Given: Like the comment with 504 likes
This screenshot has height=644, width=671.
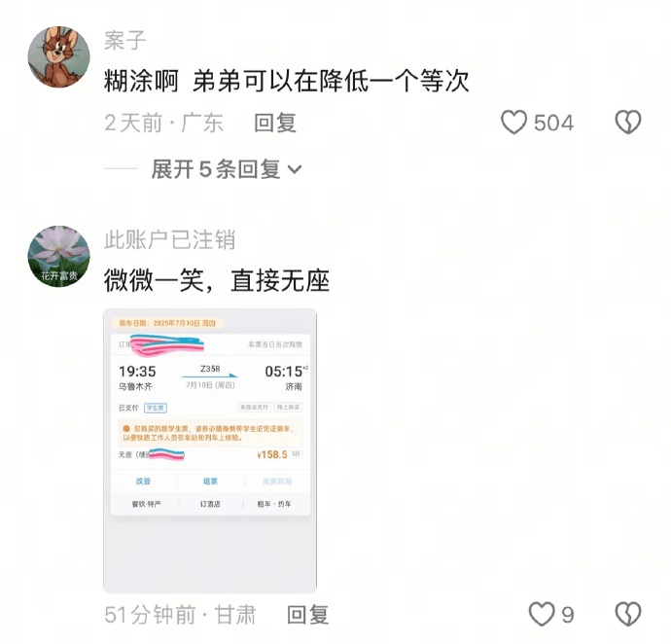Looking at the screenshot, I should [513, 123].
